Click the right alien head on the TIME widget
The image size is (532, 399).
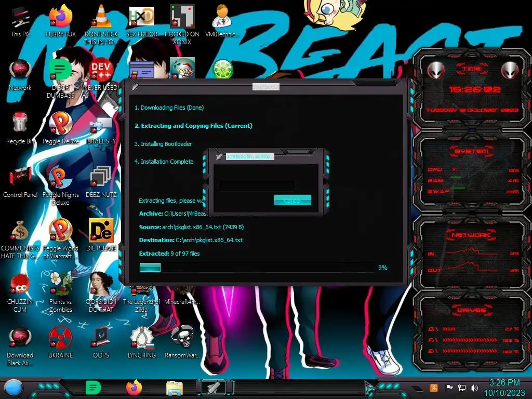[510, 70]
